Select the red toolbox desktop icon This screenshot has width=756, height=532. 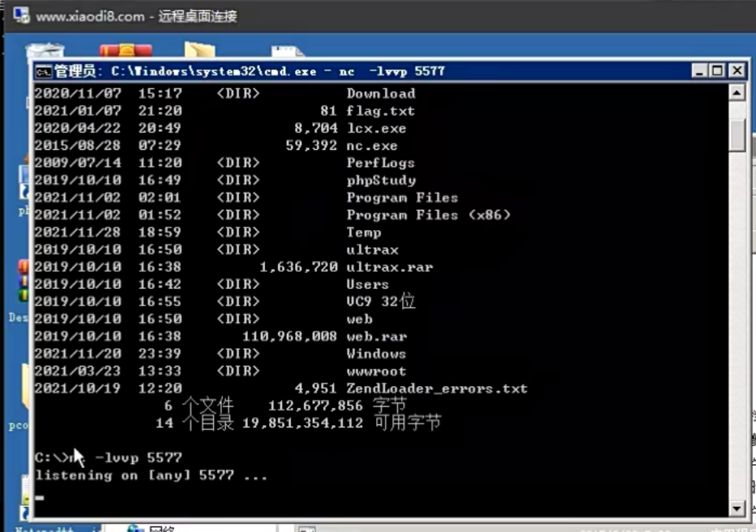point(126,50)
